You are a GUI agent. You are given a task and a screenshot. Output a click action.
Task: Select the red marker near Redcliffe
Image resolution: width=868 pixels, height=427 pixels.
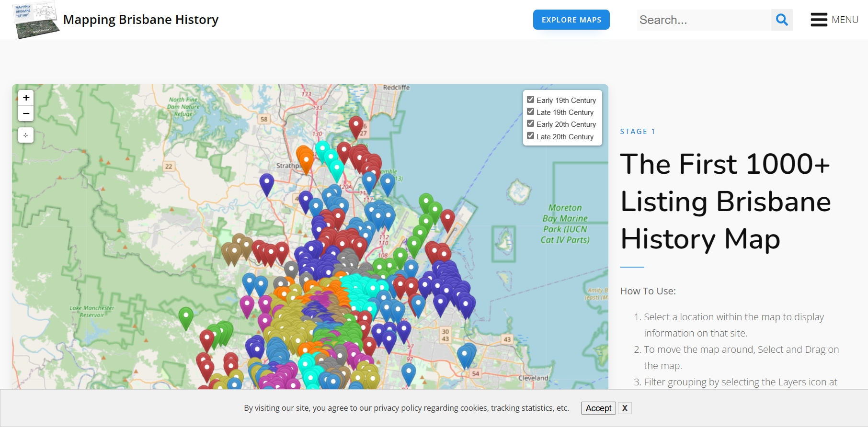pos(355,125)
